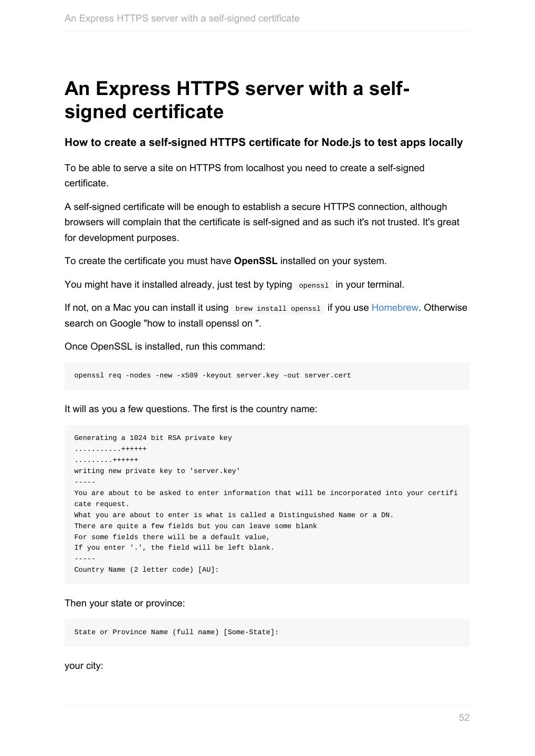Click the running header text at top
This screenshot has height=756, width=535.
point(182,18)
